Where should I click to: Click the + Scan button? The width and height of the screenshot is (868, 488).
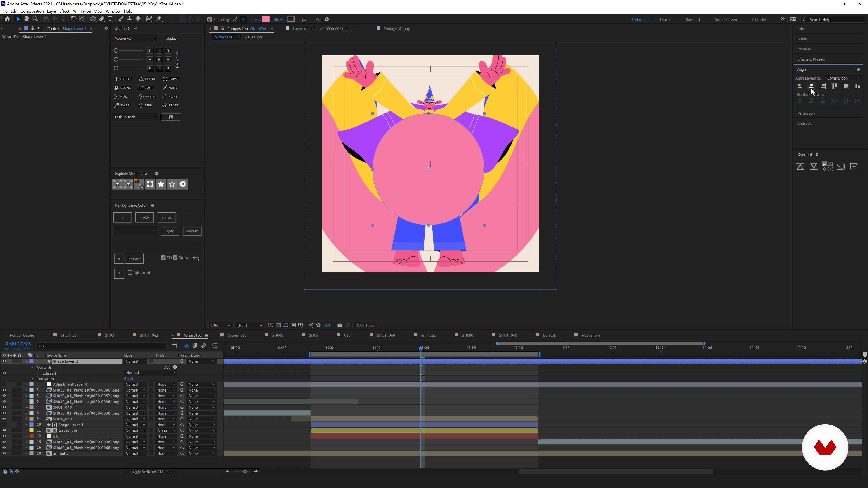(x=166, y=218)
